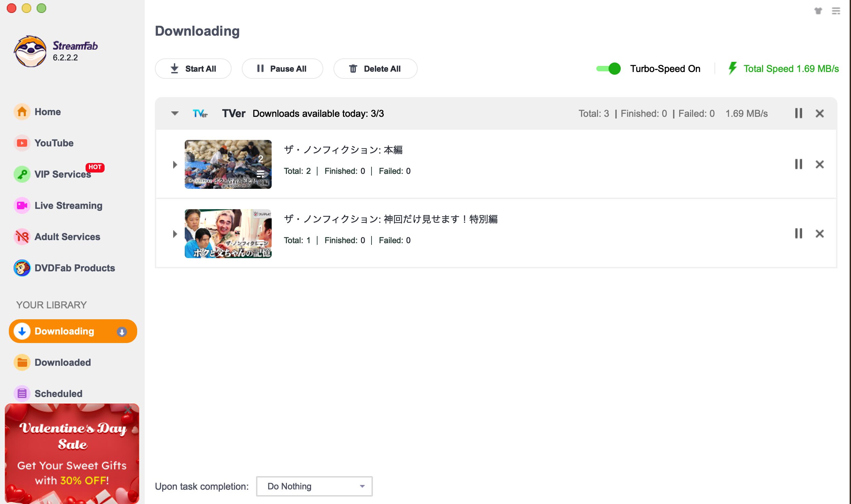Click the Delete All button
This screenshot has width=851, height=504.
pyautogui.click(x=375, y=68)
